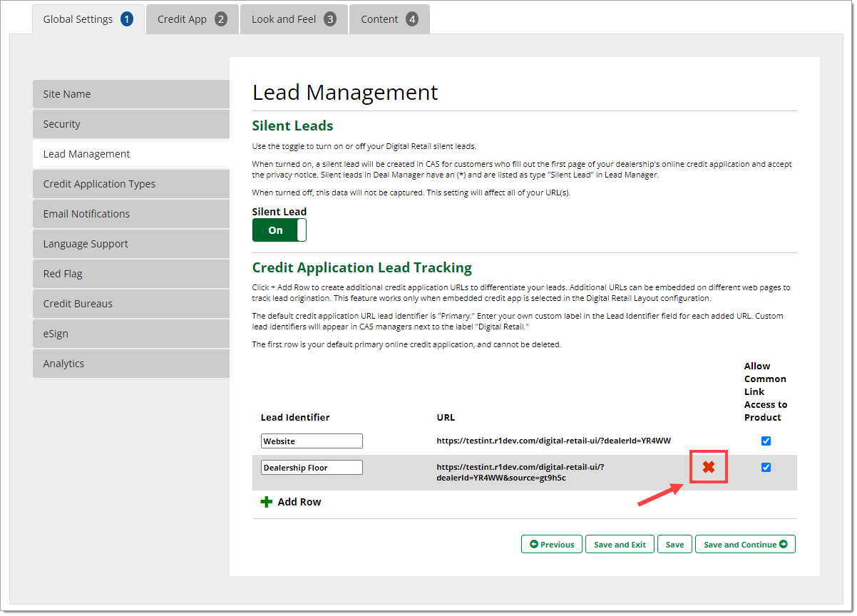Select eSign in the sidebar
Image resolution: width=857 pixels, height=616 pixels.
pyautogui.click(x=131, y=334)
